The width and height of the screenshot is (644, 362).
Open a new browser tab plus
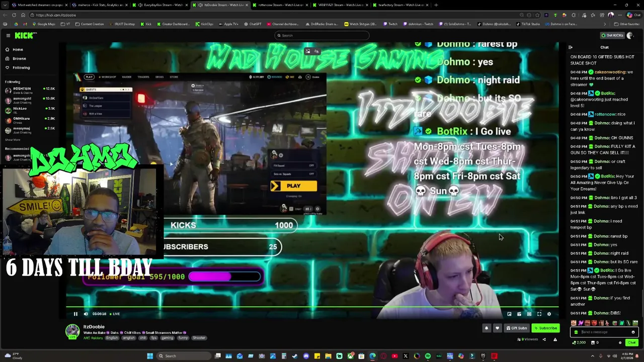click(436, 5)
